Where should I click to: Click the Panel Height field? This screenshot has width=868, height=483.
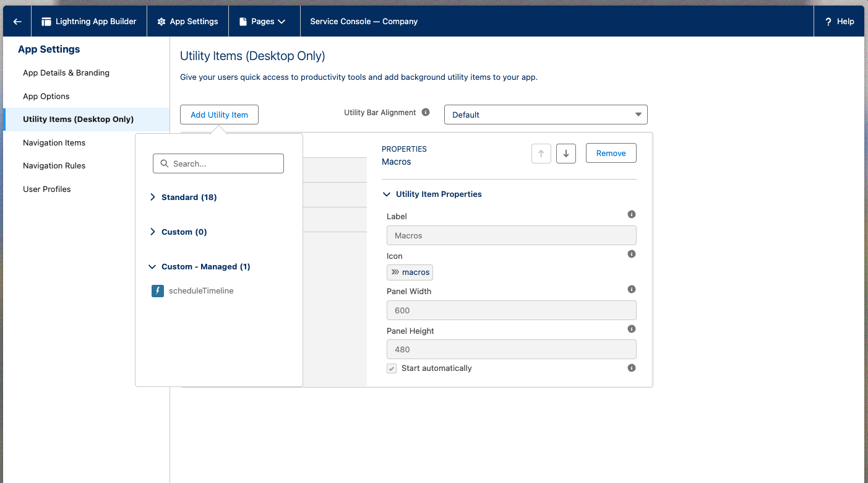point(512,349)
